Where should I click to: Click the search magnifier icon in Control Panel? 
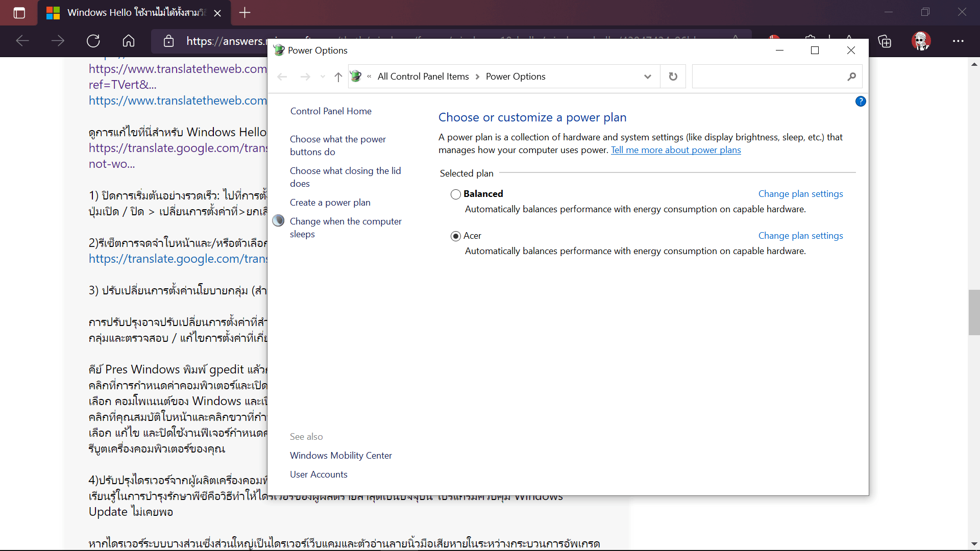point(851,77)
